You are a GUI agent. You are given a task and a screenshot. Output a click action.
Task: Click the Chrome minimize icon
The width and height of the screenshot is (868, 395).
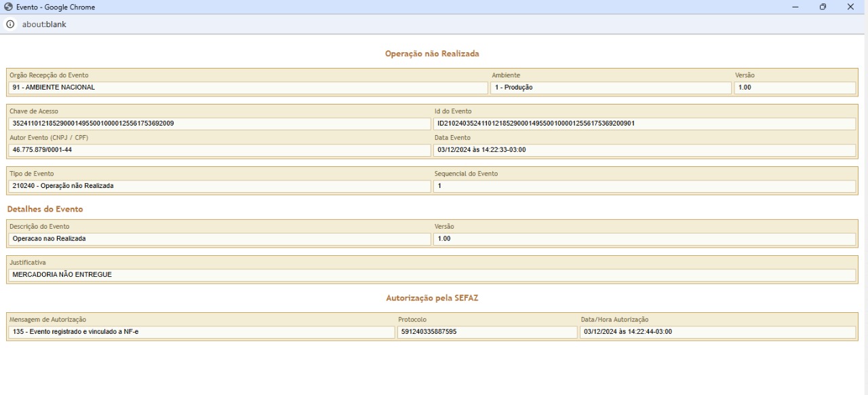(x=794, y=7)
